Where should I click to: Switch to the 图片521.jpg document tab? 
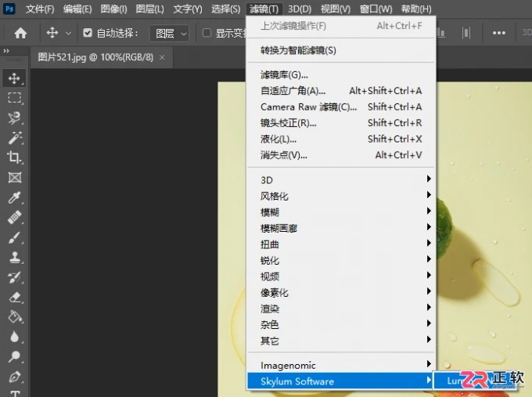coord(95,57)
